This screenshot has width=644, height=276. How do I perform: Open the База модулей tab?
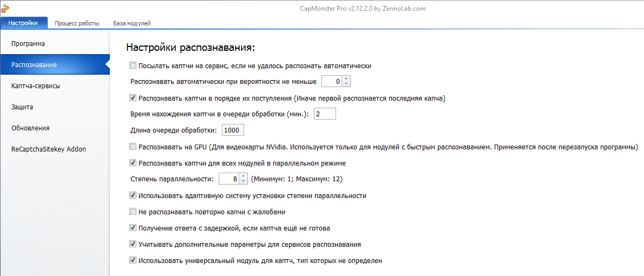[132, 23]
